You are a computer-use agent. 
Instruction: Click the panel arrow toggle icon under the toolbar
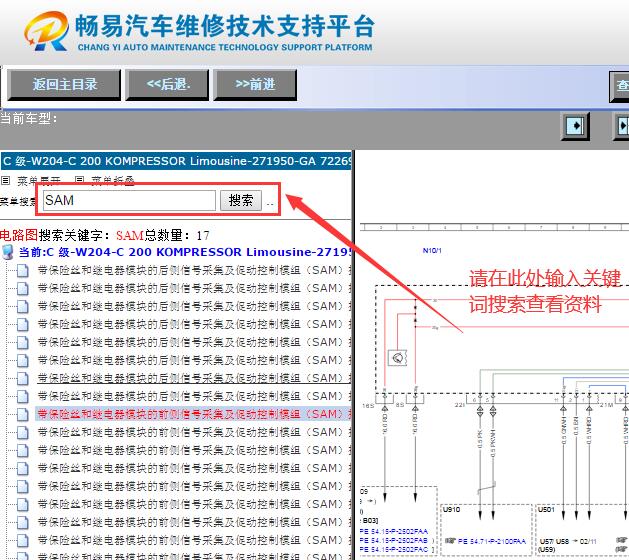coord(575,126)
